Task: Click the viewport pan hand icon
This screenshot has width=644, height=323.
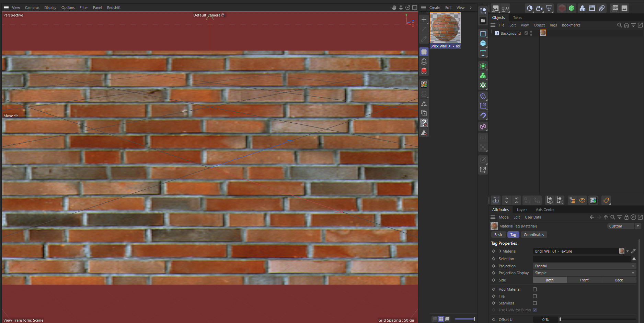Action: [x=394, y=8]
